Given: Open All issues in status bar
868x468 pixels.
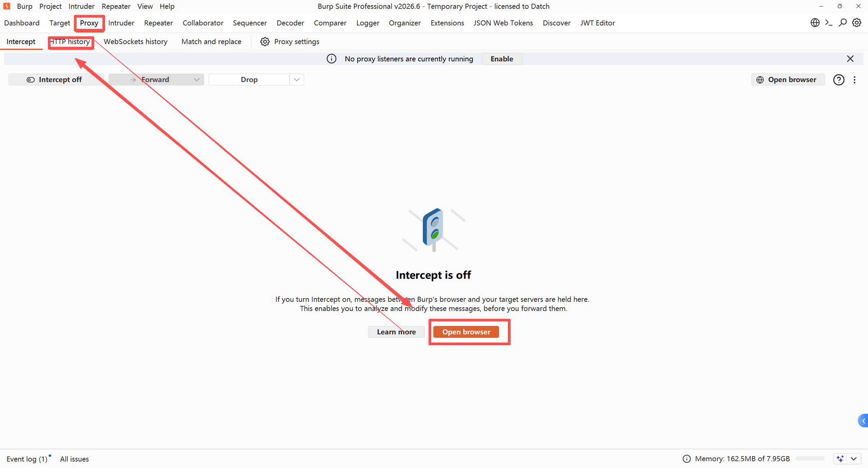Looking at the screenshot, I should point(74,459).
